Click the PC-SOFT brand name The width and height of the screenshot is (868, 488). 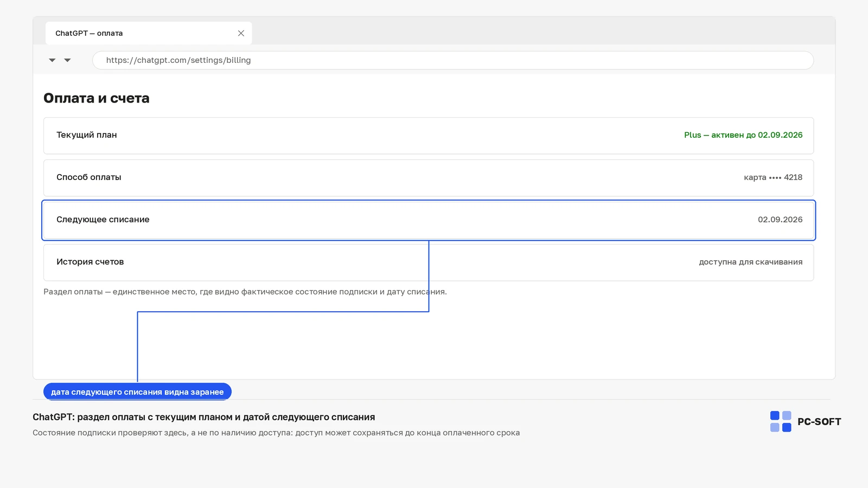point(819,422)
